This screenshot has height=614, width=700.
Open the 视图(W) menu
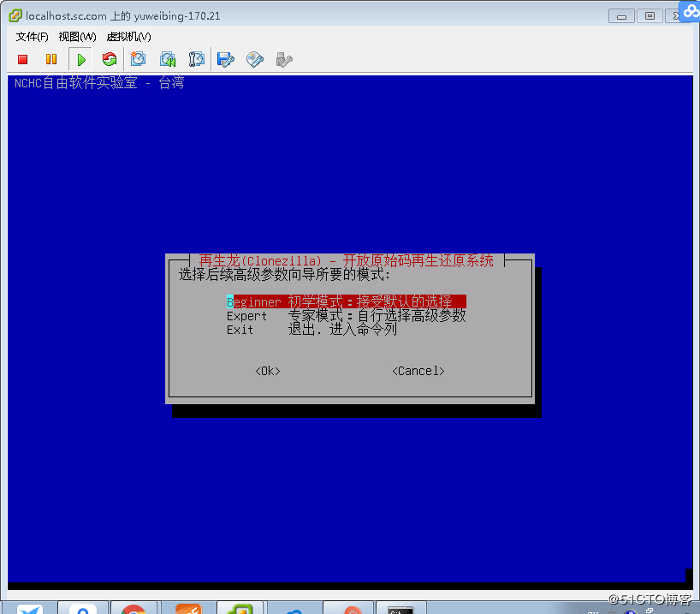pyautogui.click(x=78, y=37)
